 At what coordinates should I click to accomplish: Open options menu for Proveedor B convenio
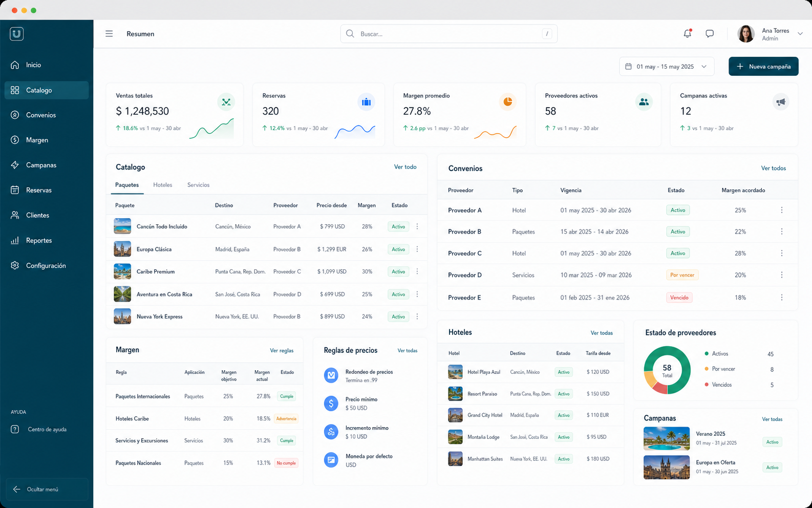pos(782,231)
